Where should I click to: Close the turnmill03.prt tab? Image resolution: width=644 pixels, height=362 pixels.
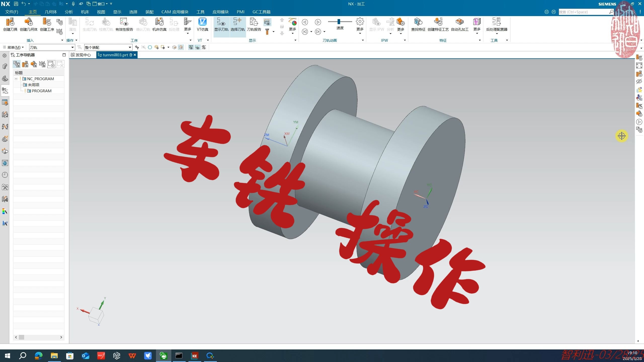click(135, 55)
